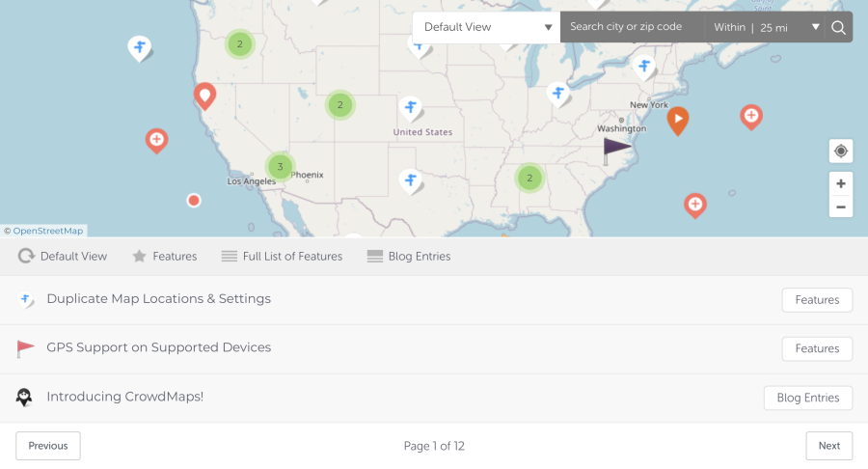This screenshot has height=469, width=868.
Task: Click the purple flag marker near Washington
Action: [x=615, y=150]
